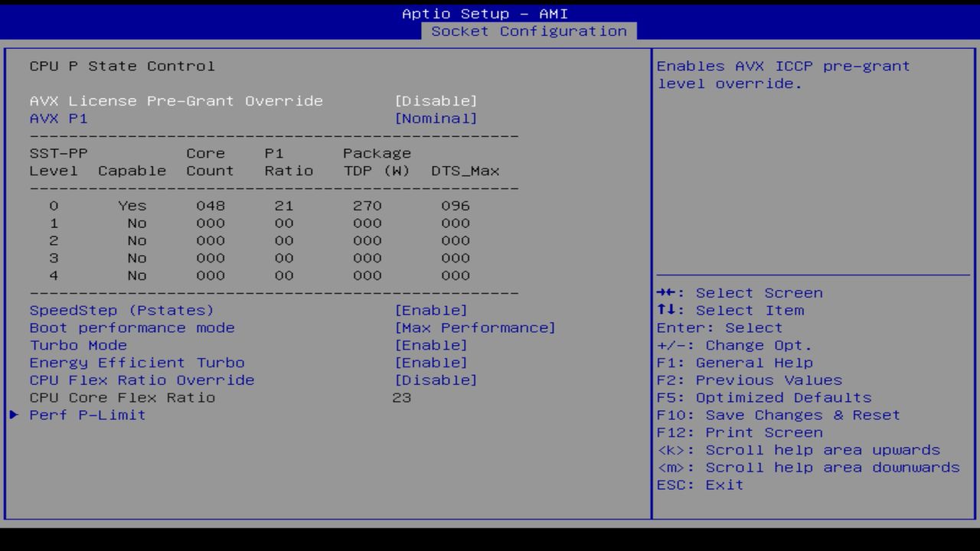Select the Perf P-Limit entry
This screenshot has height=551, width=980.
(87, 415)
